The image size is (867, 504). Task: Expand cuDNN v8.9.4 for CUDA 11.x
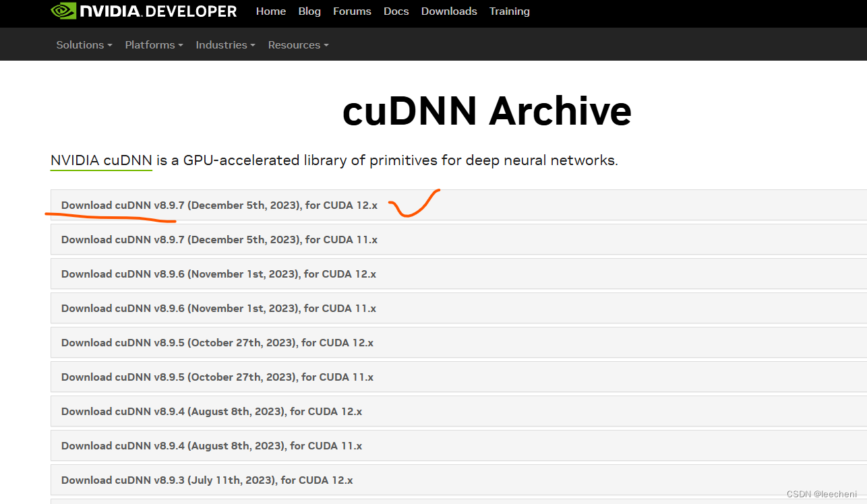coord(458,445)
